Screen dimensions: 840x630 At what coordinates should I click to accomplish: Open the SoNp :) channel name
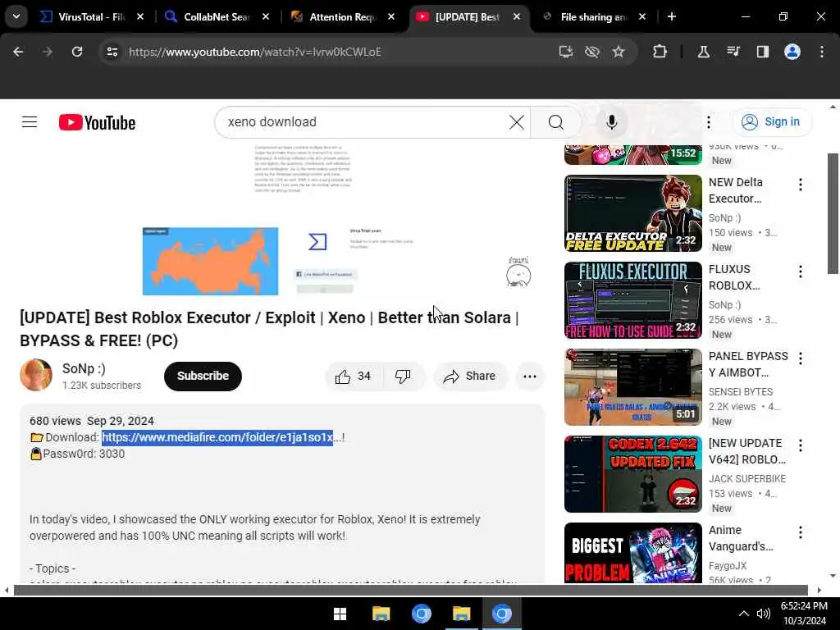[x=84, y=368]
